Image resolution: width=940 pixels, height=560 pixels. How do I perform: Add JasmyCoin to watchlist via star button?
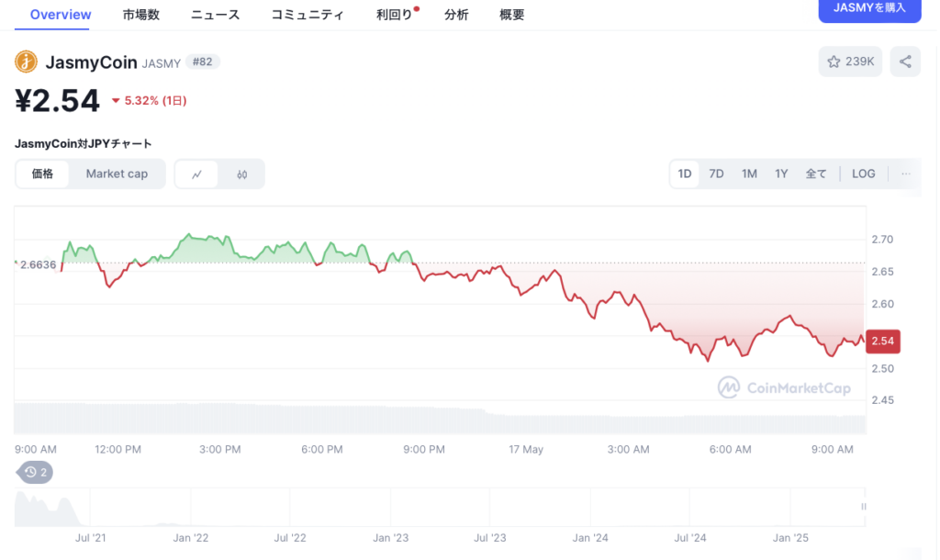[850, 62]
